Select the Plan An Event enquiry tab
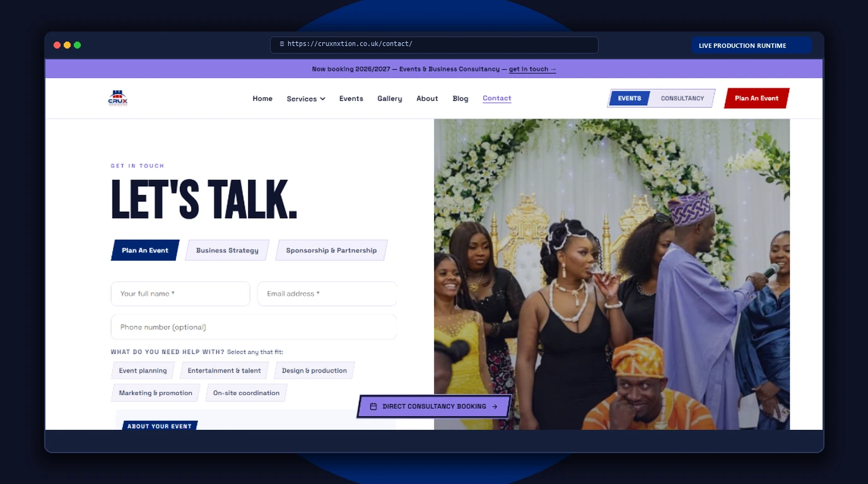Screen dimensions: 868x484 pyautogui.click(x=145, y=250)
